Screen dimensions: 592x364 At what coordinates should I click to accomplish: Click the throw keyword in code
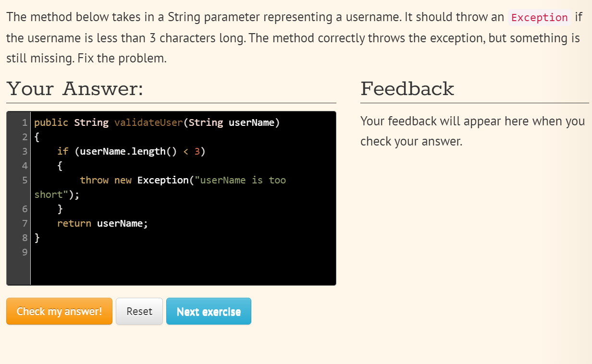(x=94, y=180)
